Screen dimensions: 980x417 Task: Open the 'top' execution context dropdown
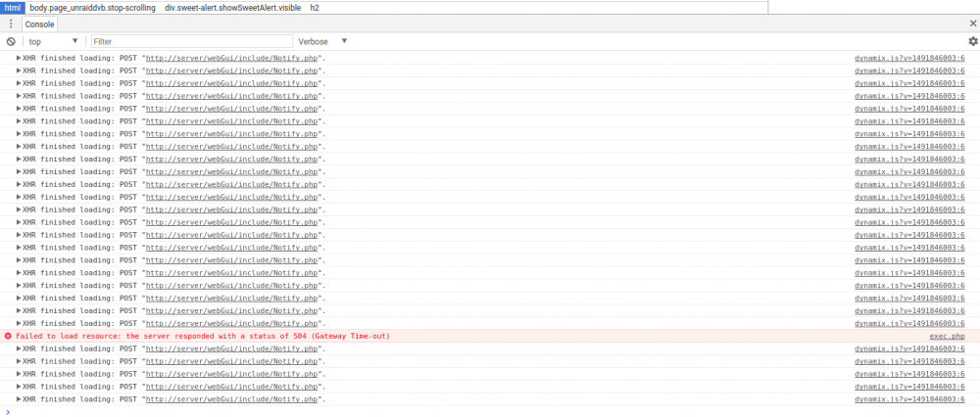coord(53,42)
